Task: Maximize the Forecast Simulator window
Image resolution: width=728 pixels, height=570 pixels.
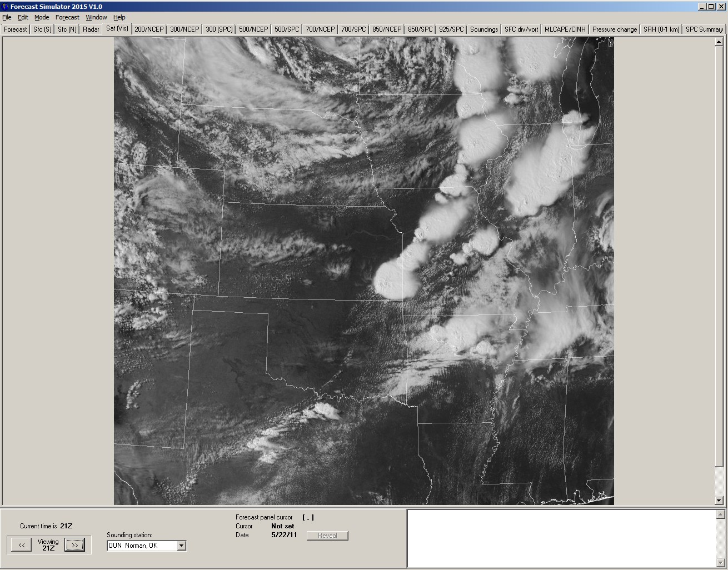Action: [711, 7]
